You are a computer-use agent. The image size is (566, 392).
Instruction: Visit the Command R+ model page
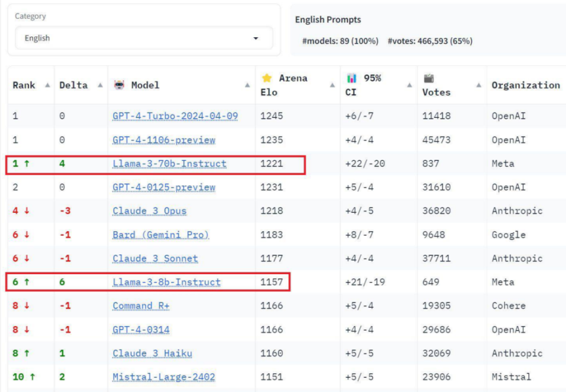[x=141, y=306]
